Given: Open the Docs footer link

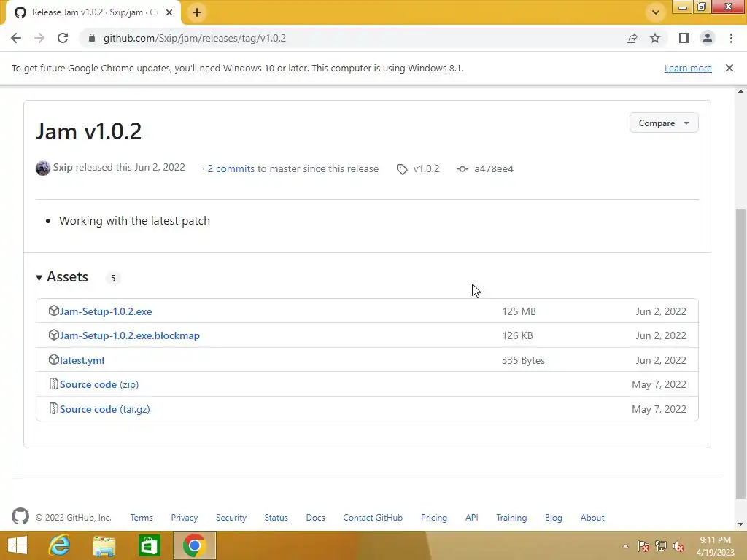Looking at the screenshot, I should pos(315,518).
